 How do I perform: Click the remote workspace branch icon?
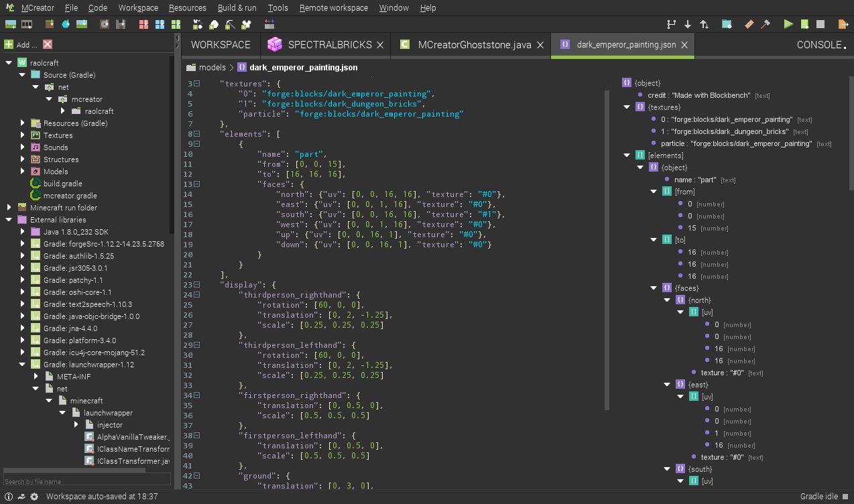coord(672,24)
